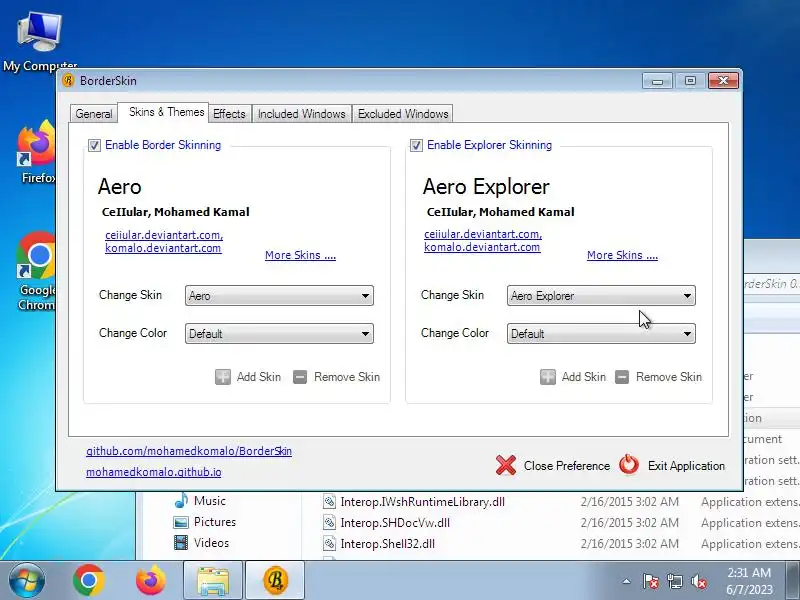The image size is (800, 600).
Task: Click Action Center flag tray icon
Action: coord(651,581)
